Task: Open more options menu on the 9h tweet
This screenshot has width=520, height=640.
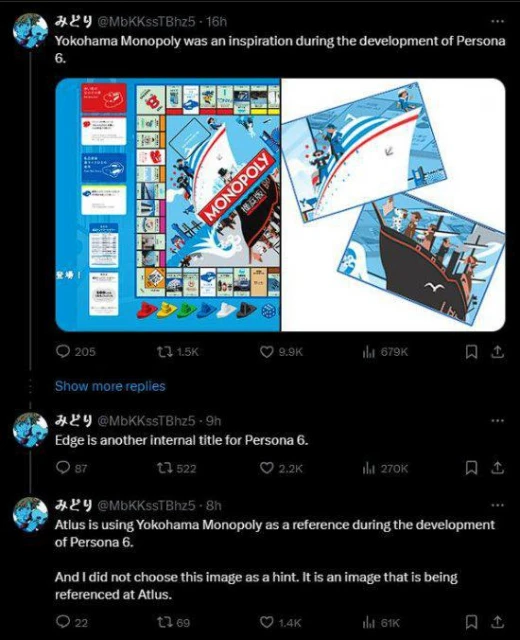Action: [497, 420]
